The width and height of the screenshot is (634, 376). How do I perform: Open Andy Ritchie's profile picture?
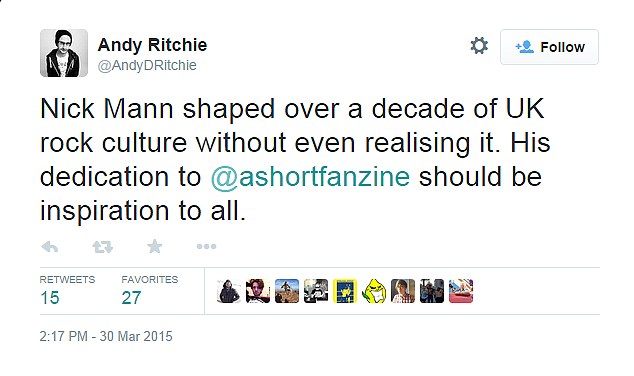coord(64,53)
